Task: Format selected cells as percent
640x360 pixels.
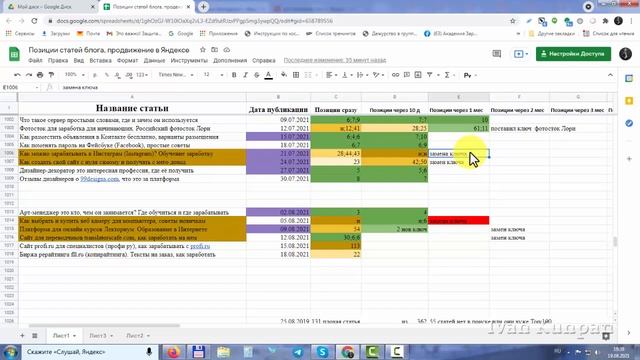Action: pyautogui.click(x=107, y=75)
